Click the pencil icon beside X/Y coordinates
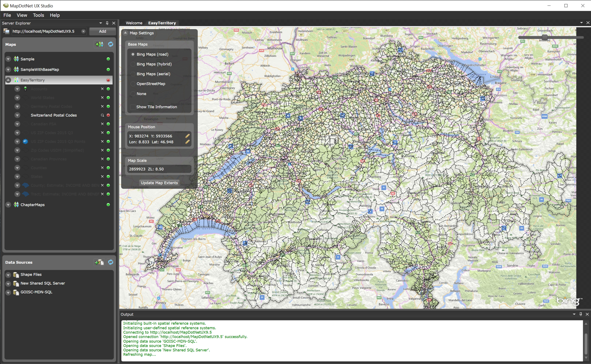 click(x=187, y=136)
